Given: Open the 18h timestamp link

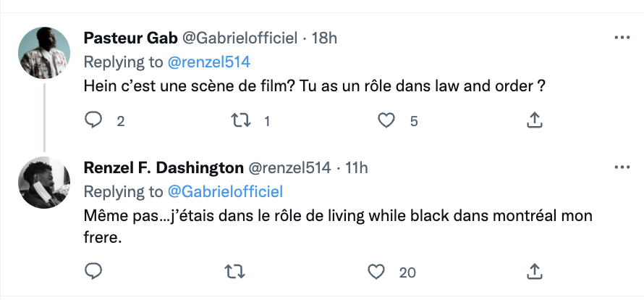Looking at the screenshot, I should click(x=324, y=38).
